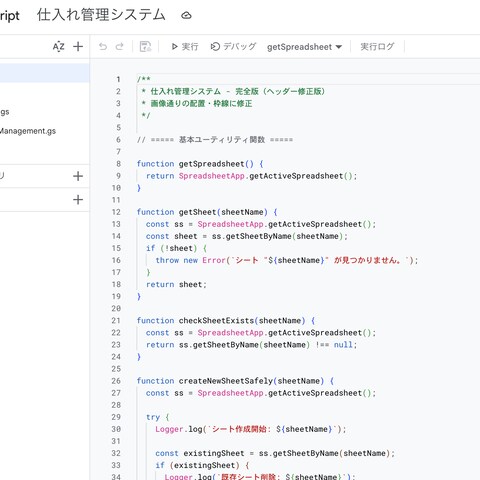Click the Logger.log シート作成開始 line
Screen dimensions: 480x480
pos(251,429)
